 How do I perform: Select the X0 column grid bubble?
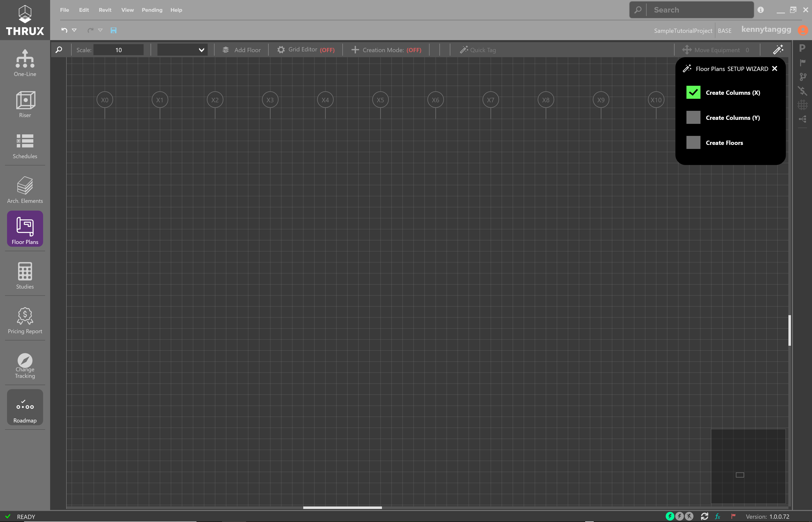pyautogui.click(x=105, y=100)
